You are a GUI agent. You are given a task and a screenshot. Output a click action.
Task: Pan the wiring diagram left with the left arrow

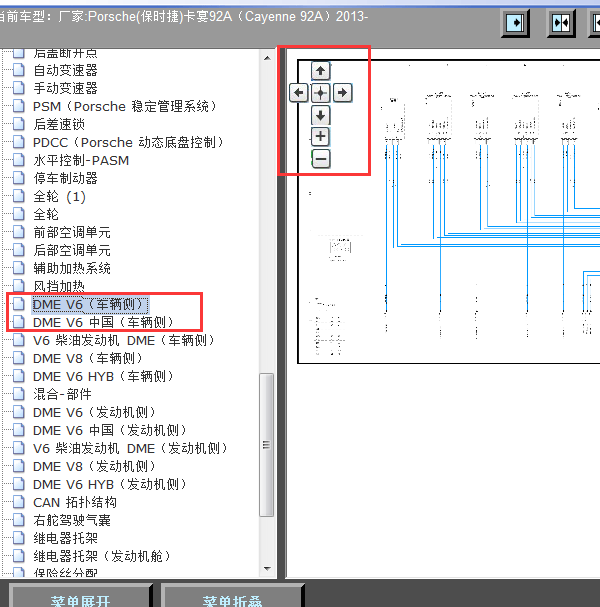[x=298, y=93]
